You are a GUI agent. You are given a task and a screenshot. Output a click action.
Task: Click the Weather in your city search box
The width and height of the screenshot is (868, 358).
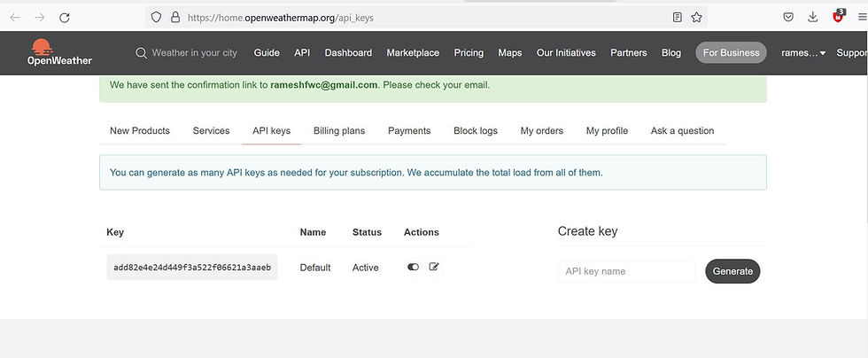tap(194, 52)
